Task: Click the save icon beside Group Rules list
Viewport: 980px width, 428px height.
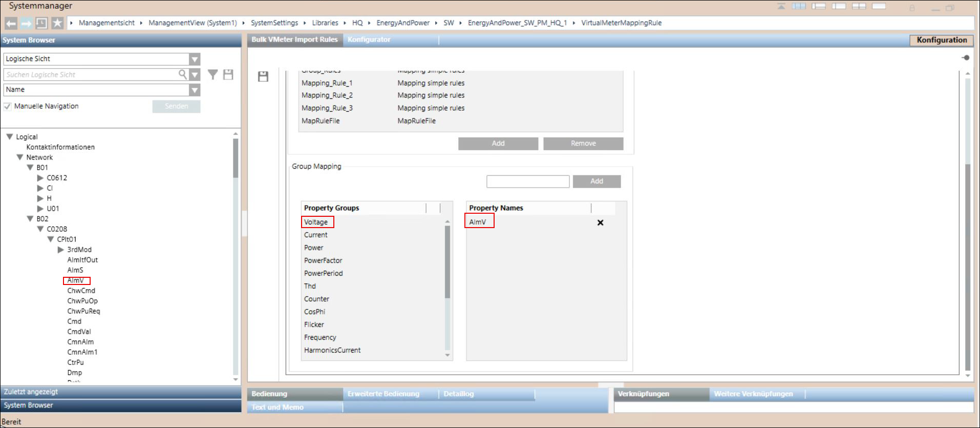Action: pos(263,77)
